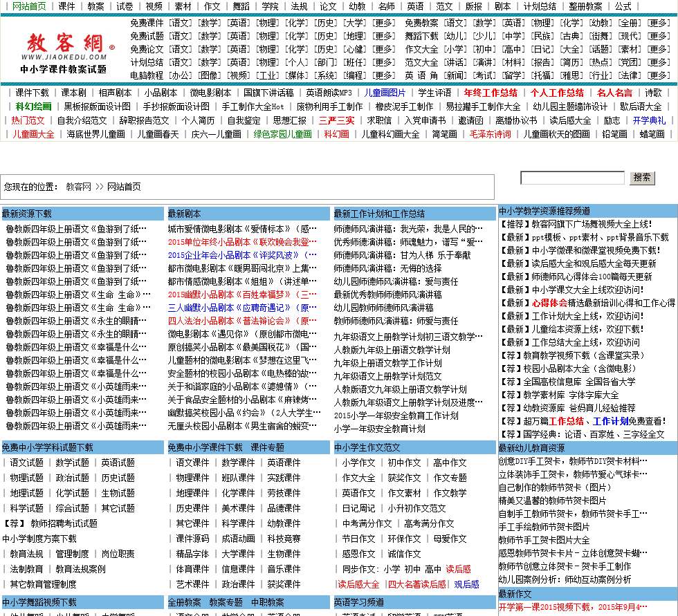Open the 整册教案 top menu item
The width and height of the screenshot is (678, 616).
coord(585,6)
